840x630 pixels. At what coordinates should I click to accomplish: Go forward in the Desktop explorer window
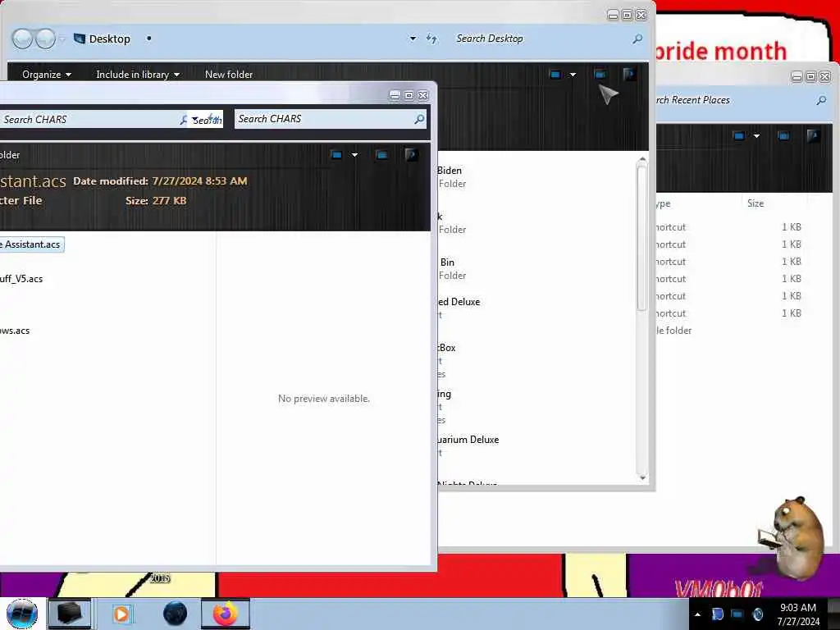(x=46, y=39)
